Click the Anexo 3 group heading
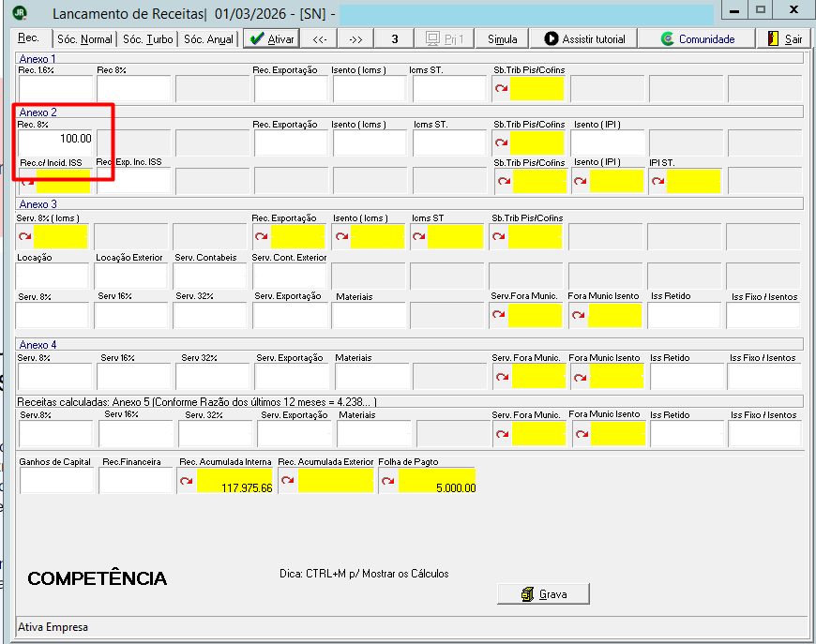The image size is (816, 644). click(38, 204)
